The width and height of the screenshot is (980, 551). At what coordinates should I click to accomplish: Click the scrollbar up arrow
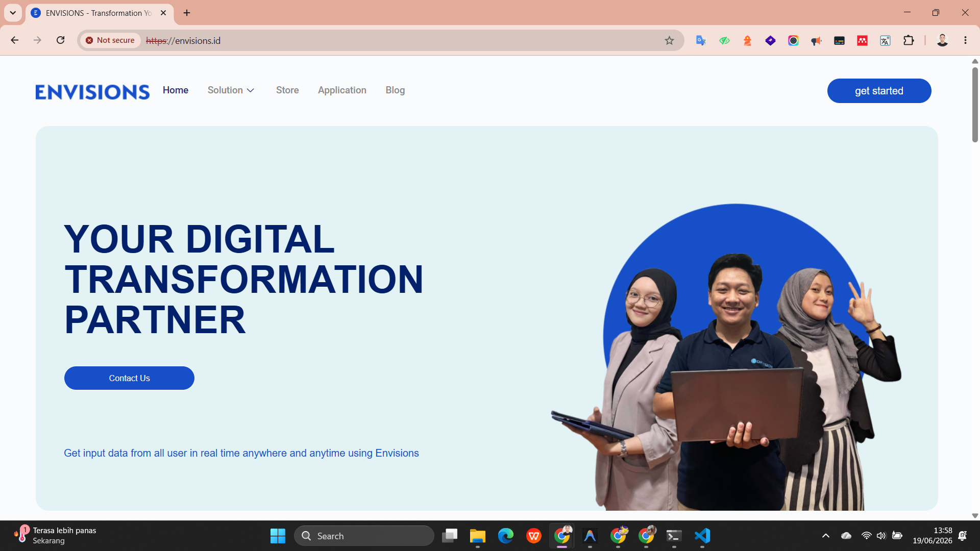[x=974, y=61]
